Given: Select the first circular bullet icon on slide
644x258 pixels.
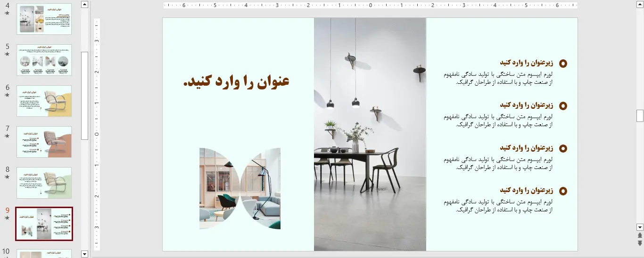Looking at the screenshot, I should click(562, 64).
